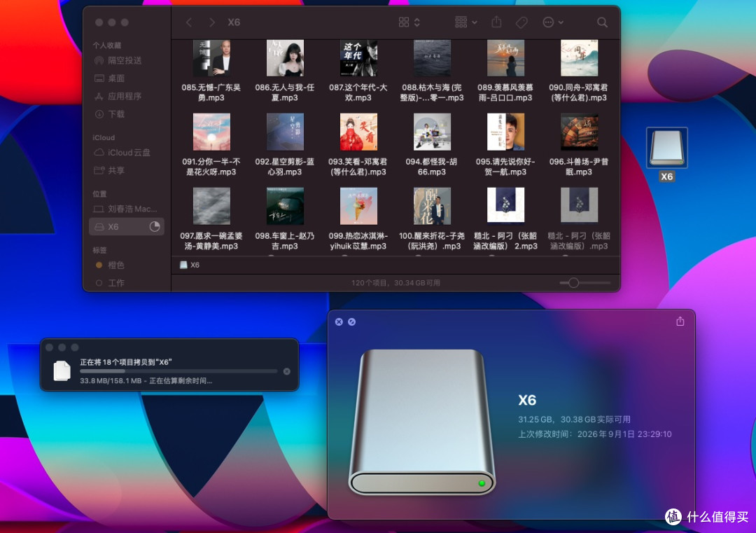Select 稳北-阿刁 2.mp3 file
This screenshot has height=533, width=756.
pyautogui.click(x=505, y=219)
